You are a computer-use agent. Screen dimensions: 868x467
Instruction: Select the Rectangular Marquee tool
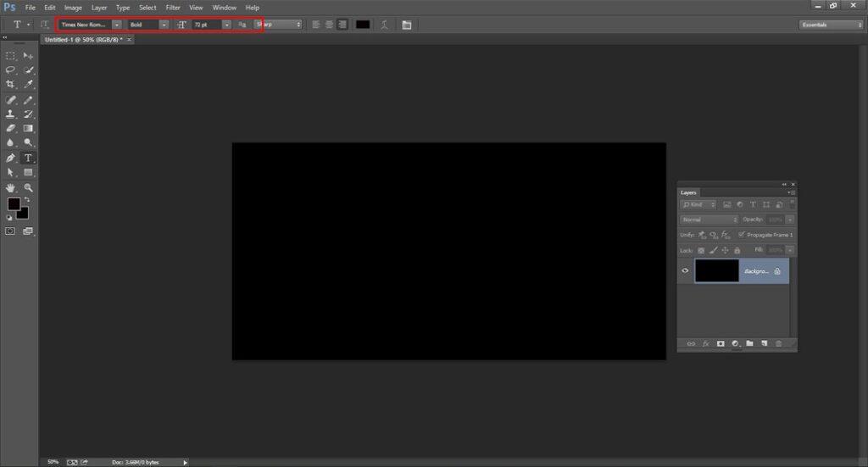coord(10,56)
